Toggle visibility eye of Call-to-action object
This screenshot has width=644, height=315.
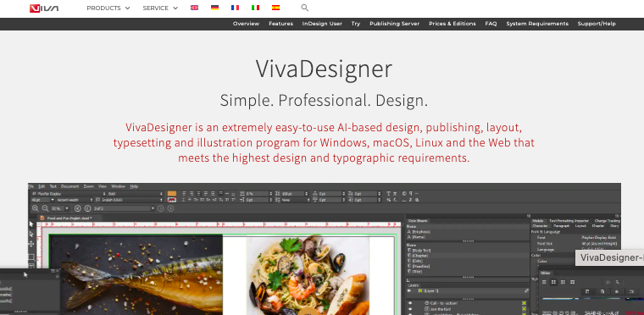click(410, 302)
